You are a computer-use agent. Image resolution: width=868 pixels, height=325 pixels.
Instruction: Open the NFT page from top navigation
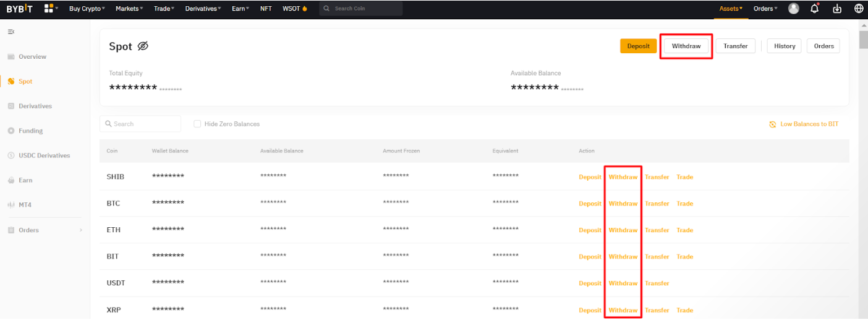(x=266, y=9)
